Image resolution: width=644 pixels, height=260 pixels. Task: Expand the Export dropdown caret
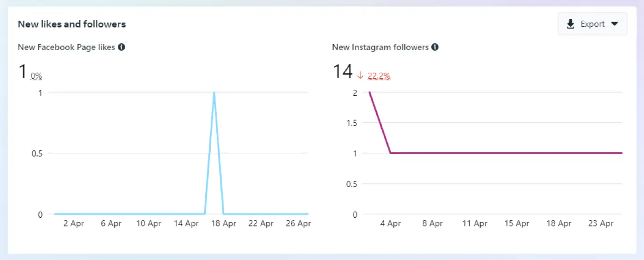click(615, 24)
